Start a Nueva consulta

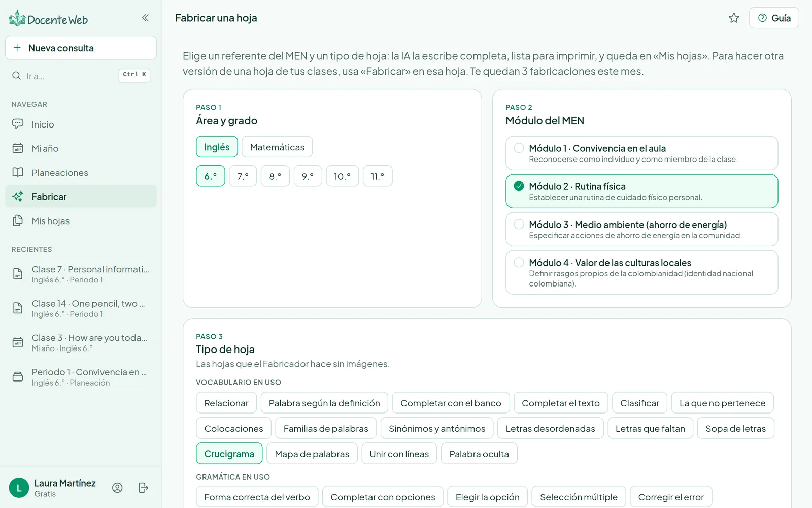[x=81, y=48]
